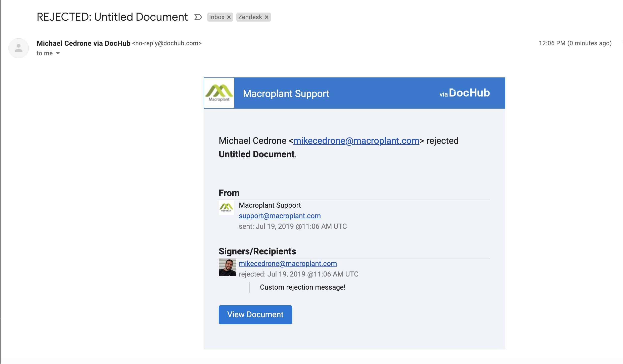This screenshot has width=623, height=364.
Task: Click the no-reply@dochub.com sender address
Action: point(167,43)
